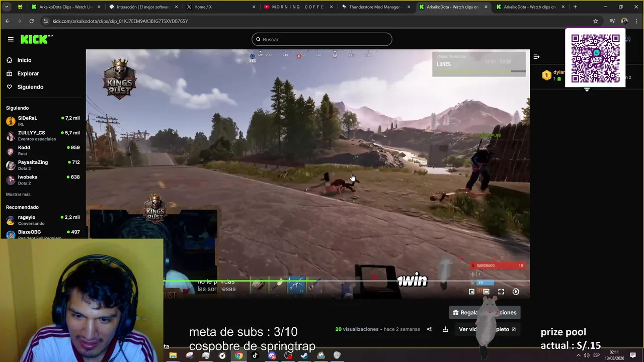Open the volume control in the tray

587,355
